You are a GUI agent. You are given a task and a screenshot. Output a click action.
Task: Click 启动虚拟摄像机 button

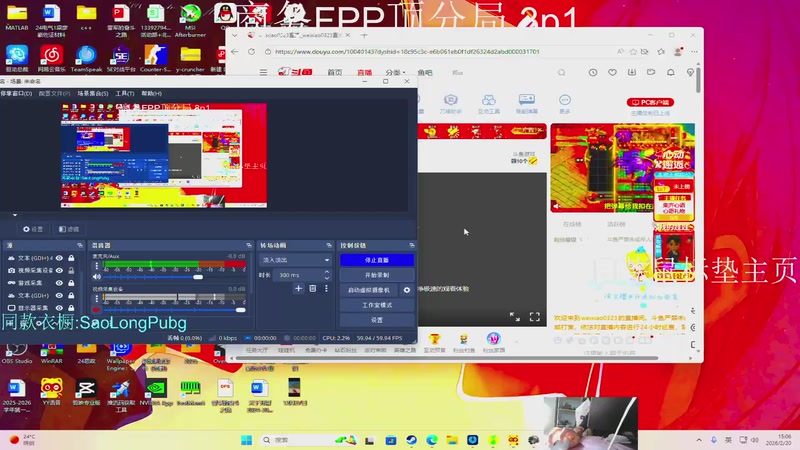point(369,290)
